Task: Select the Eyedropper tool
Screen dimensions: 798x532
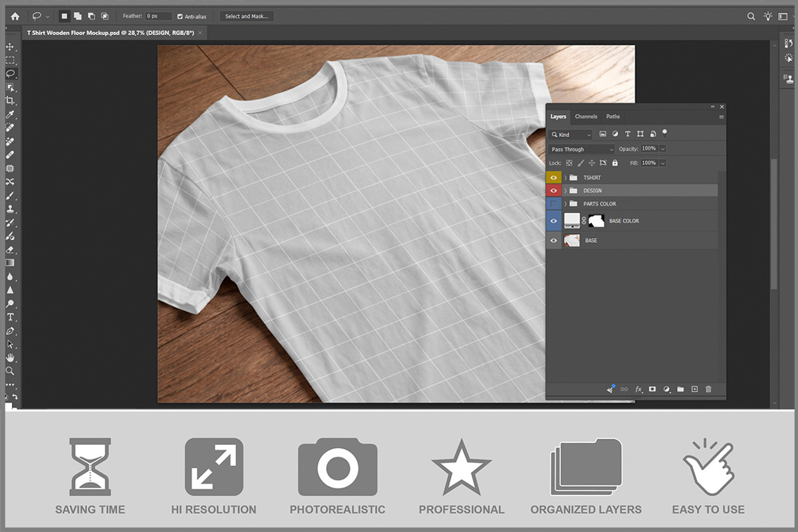Action: click(10, 114)
